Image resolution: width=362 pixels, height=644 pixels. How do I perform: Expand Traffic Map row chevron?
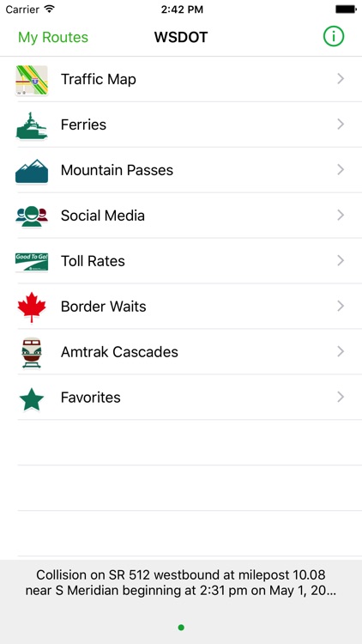(x=341, y=79)
